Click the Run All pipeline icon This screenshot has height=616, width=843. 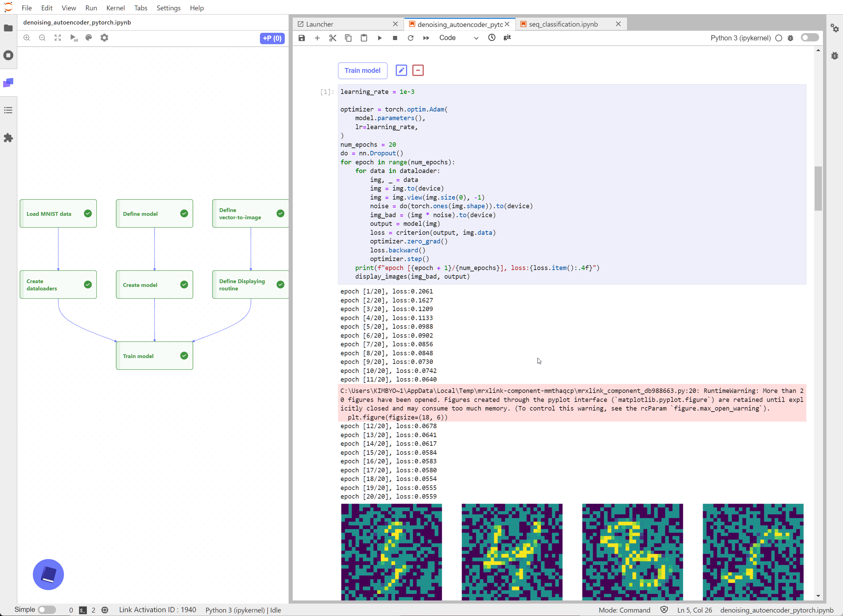[74, 38]
